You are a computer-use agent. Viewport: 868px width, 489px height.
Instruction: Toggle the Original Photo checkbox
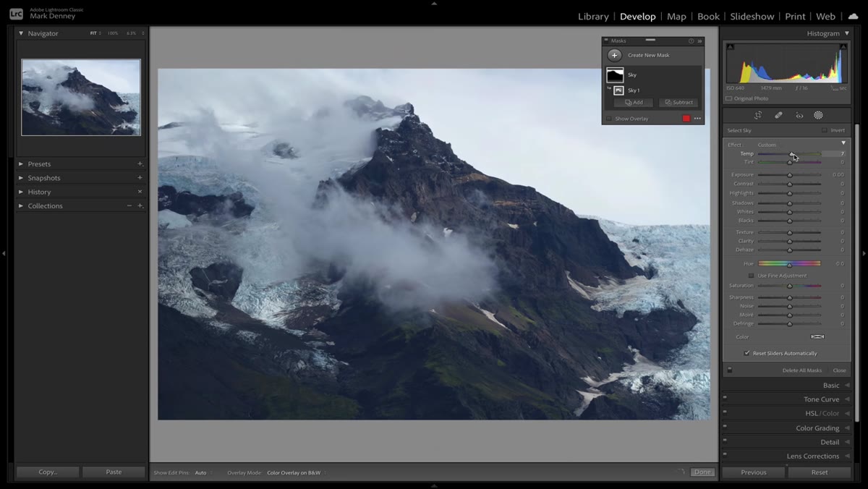click(728, 98)
